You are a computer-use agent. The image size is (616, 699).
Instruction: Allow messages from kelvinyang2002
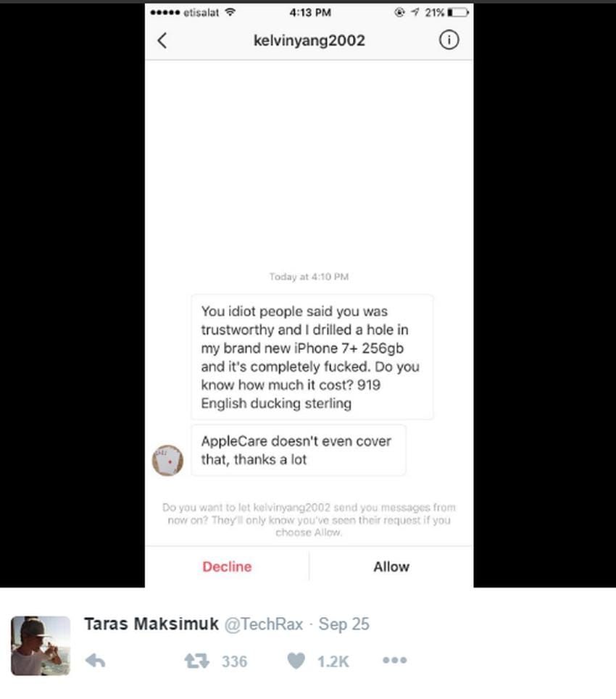tap(391, 566)
